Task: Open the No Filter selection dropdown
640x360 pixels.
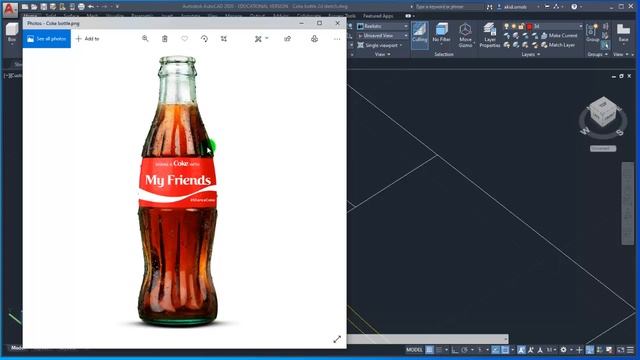Action: [441, 33]
